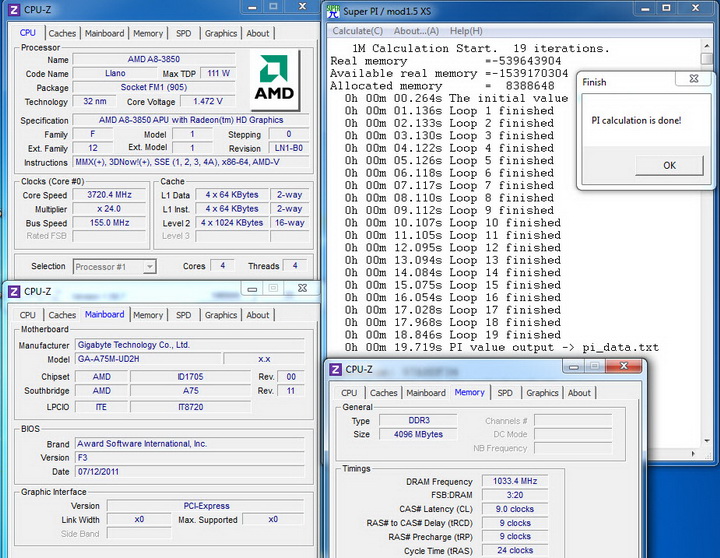The width and height of the screenshot is (720, 558).
Task: Open Graphics tab in Mainboard CPU-Z window
Action: click(221, 315)
